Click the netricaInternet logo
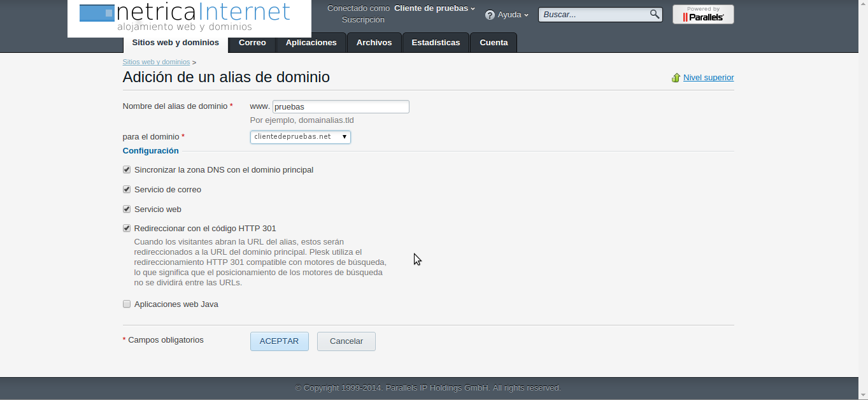868x400 pixels. (189, 18)
